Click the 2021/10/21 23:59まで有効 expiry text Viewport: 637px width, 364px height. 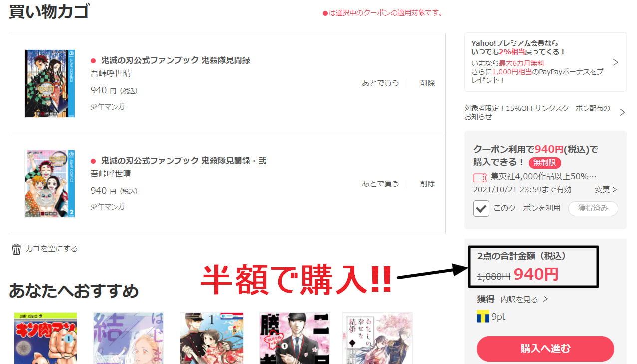[522, 190]
